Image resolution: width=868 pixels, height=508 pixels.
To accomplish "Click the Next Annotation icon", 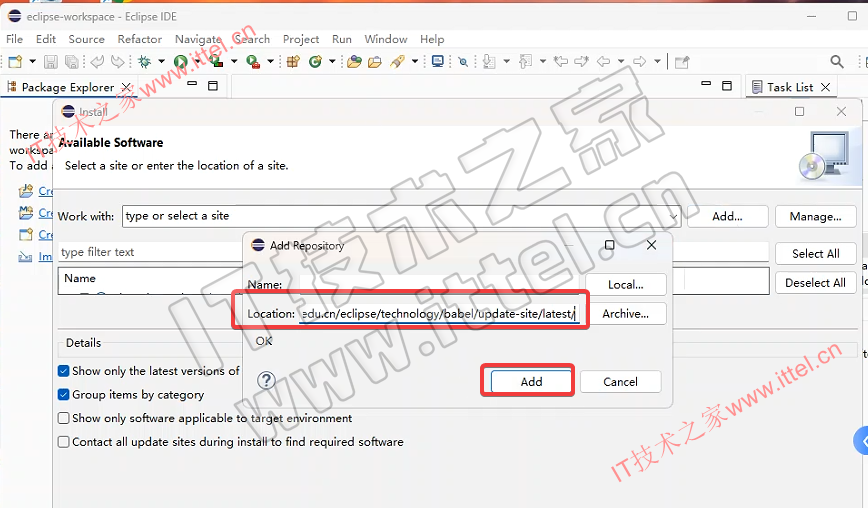I will coord(489,61).
